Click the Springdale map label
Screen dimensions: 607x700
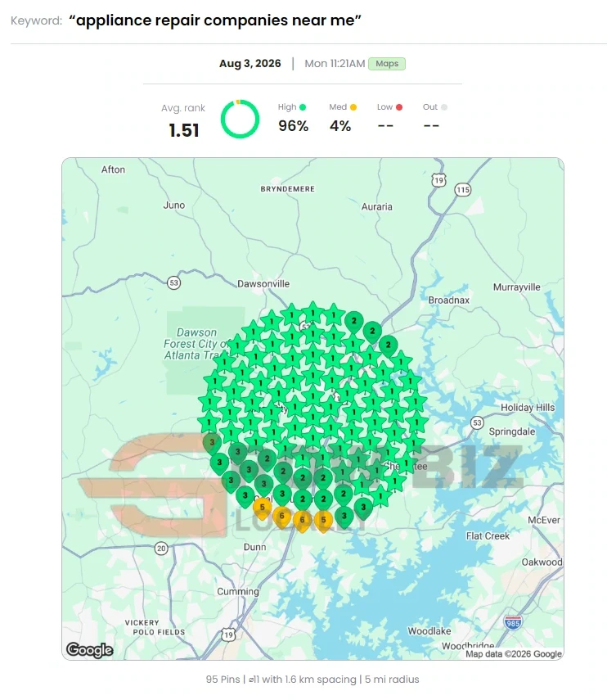[x=512, y=431]
